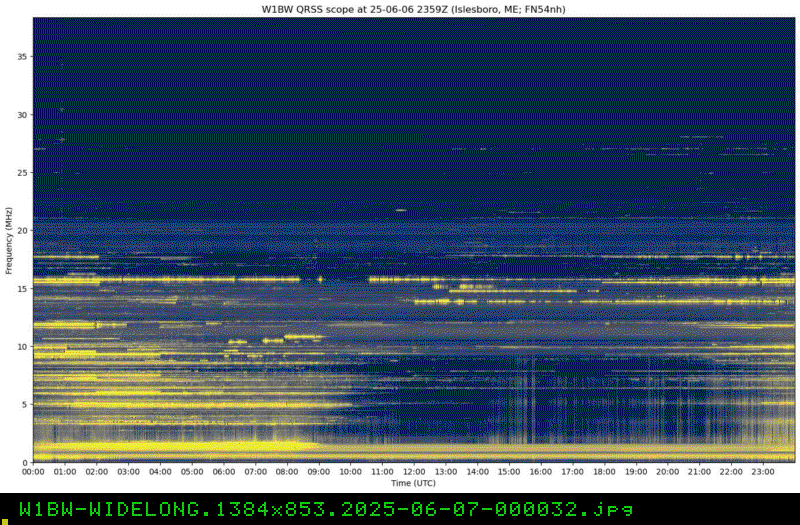Click the 18:00 time tick label
The width and height of the screenshot is (800, 525).
click(x=604, y=472)
